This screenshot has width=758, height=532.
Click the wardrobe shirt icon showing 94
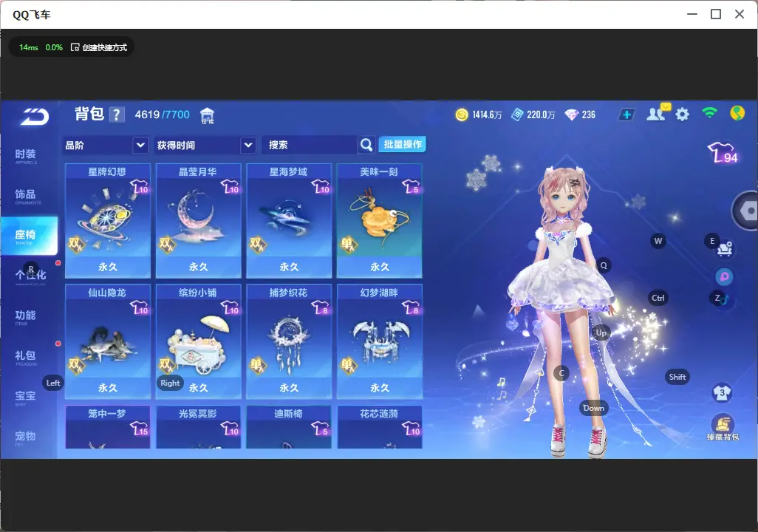(x=723, y=152)
